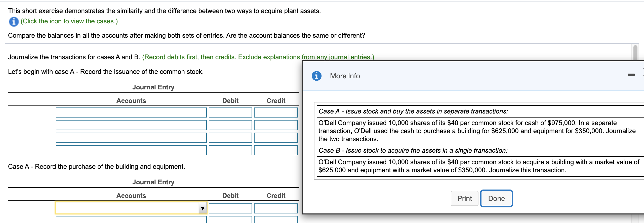Minimize the More Info dialog
Screen dimensions: 644x223
pyautogui.click(x=631, y=75)
